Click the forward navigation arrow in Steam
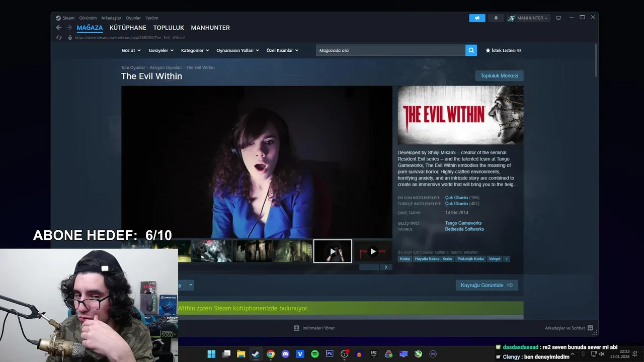This screenshot has height=362, width=644. [69, 28]
